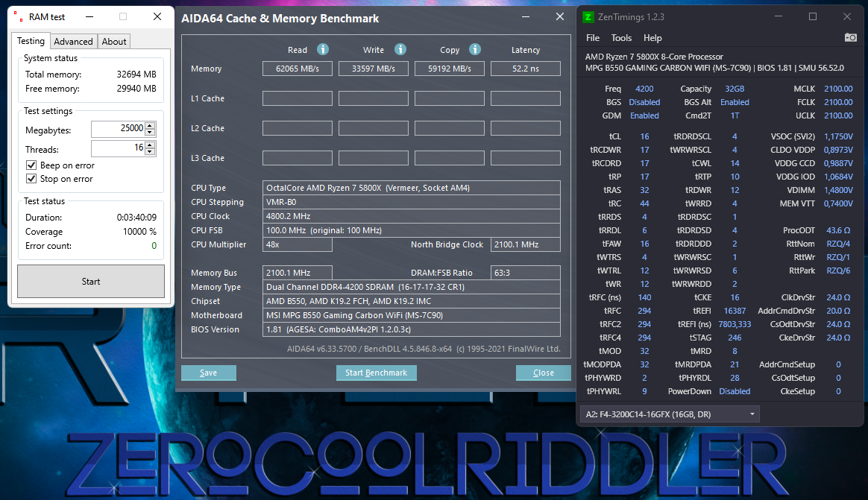Increase Megabytes value with up arrow
868x500 pixels.
(x=150, y=125)
